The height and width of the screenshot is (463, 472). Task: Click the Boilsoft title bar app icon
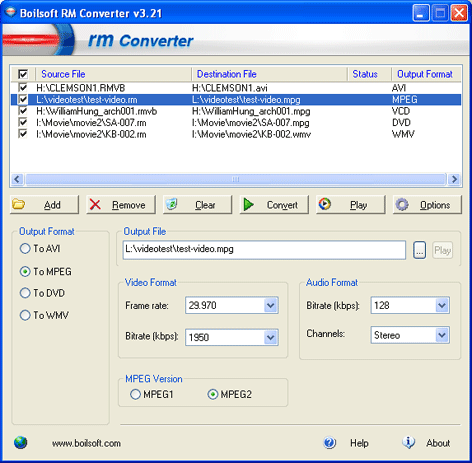pyautogui.click(x=11, y=13)
